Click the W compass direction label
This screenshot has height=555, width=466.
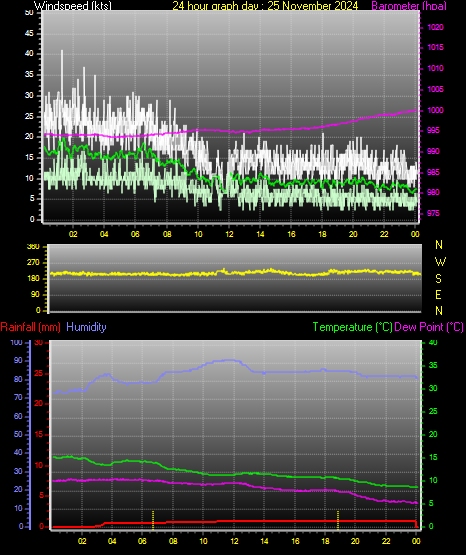click(440, 262)
